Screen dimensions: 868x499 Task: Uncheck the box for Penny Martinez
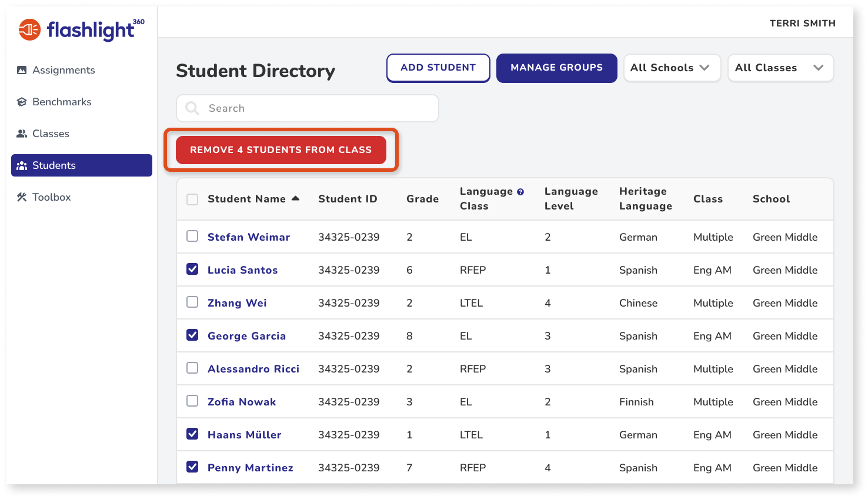tap(192, 467)
